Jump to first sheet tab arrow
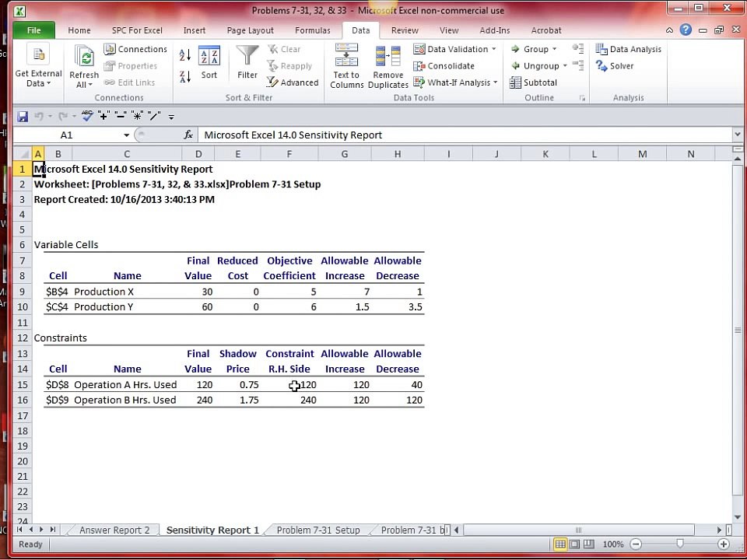 (x=19, y=530)
